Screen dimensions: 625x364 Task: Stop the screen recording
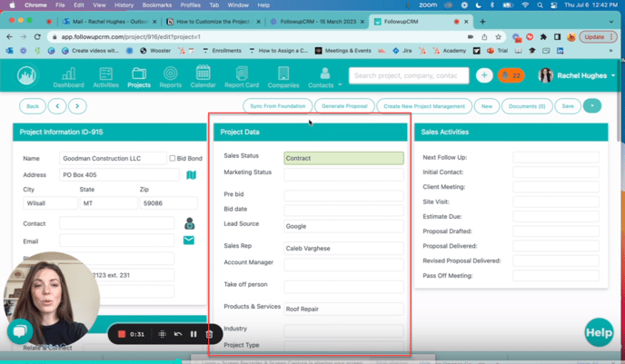(x=122, y=334)
